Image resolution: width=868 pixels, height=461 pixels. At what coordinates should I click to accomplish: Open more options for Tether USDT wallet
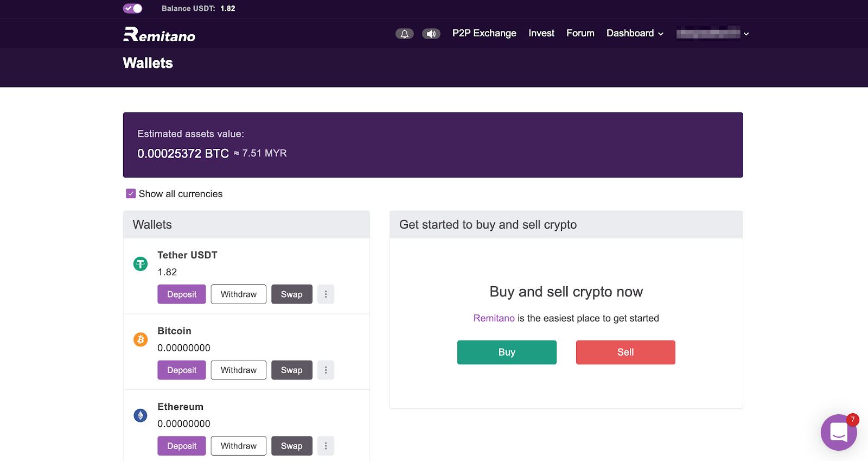pos(325,294)
